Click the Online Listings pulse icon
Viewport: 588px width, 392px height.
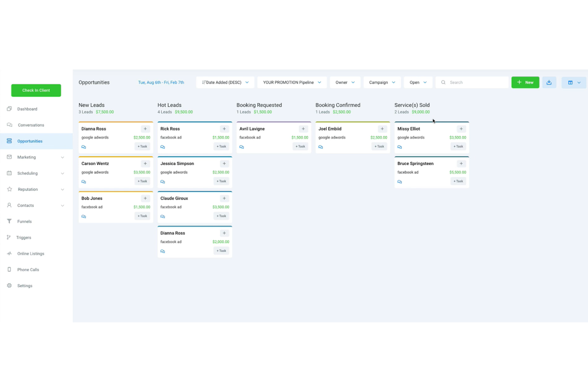click(9, 253)
